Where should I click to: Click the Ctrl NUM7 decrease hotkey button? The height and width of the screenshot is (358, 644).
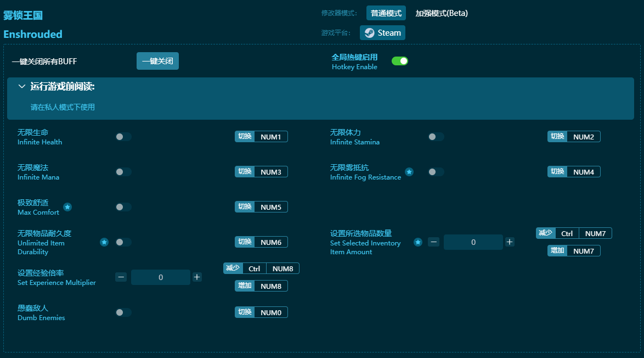tap(574, 233)
